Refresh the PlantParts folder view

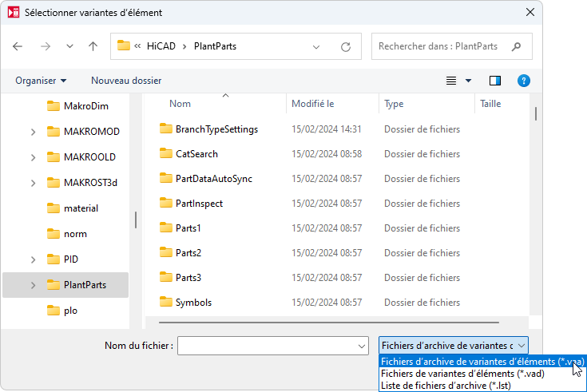346,46
